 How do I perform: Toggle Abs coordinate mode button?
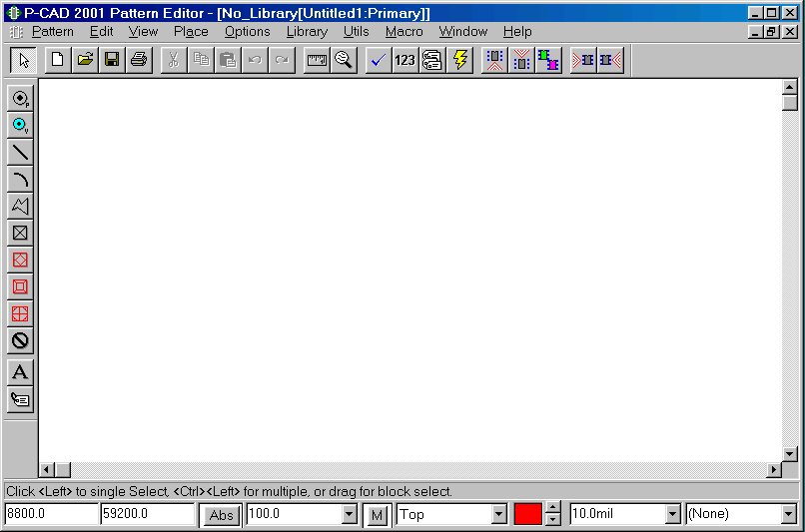coord(221,515)
